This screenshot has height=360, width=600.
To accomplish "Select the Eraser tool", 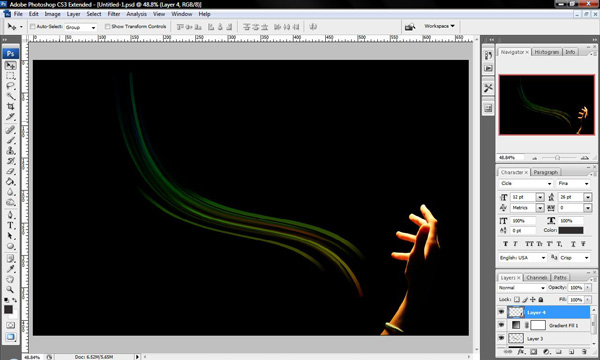I will tap(10, 171).
